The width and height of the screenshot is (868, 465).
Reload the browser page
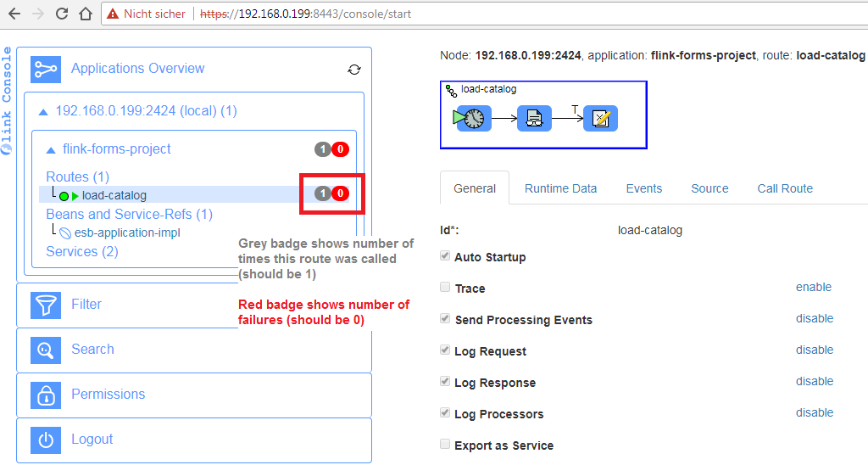point(62,14)
